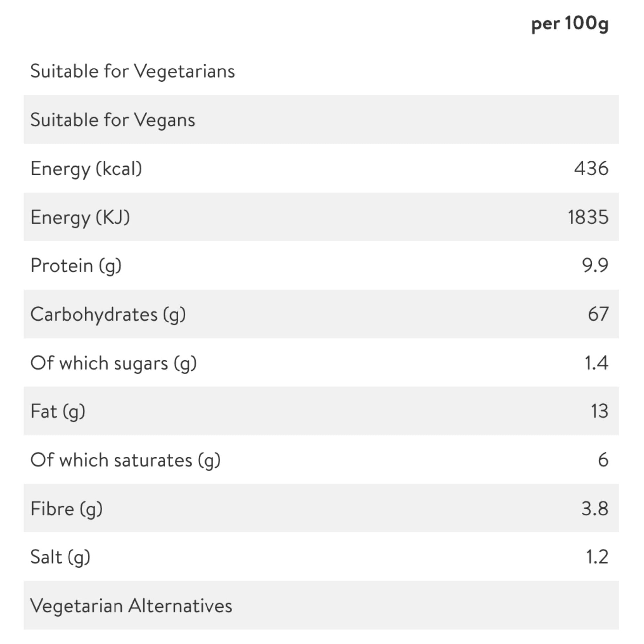Viewport: 644px width, 644px height.
Task: Click the Energy (kcal) label
Action: point(86,169)
